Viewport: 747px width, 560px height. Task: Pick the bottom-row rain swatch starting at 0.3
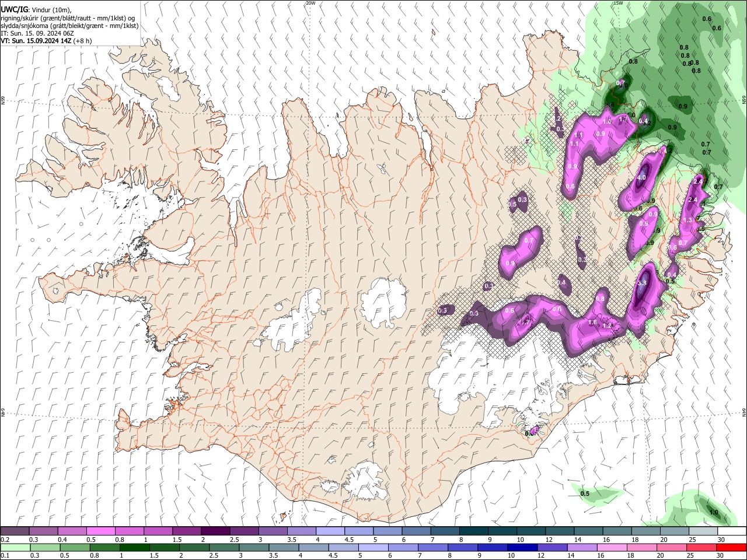[46, 547]
